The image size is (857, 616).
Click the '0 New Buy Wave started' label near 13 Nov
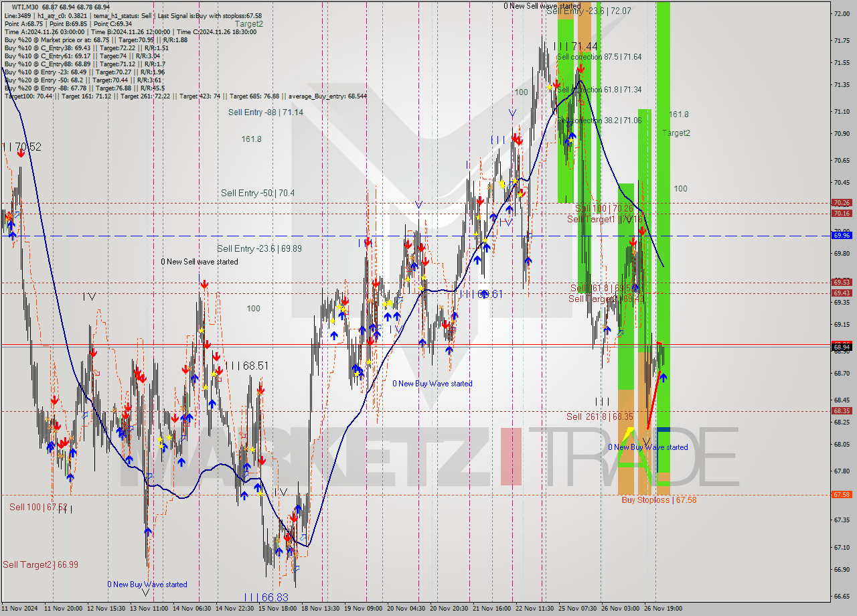[x=147, y=585]
